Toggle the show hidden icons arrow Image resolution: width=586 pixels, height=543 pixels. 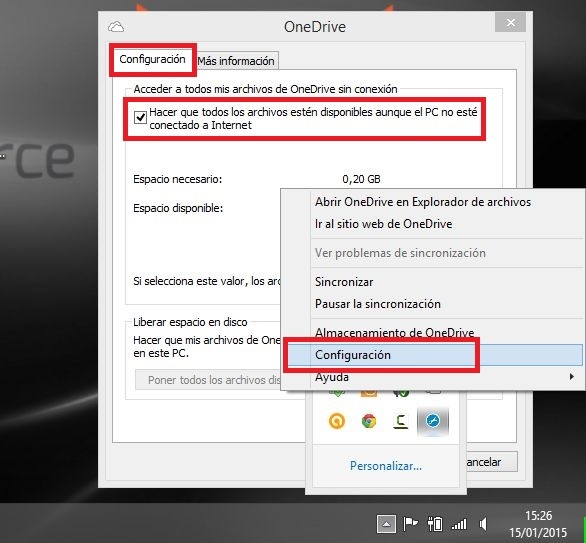pos(386,524)
